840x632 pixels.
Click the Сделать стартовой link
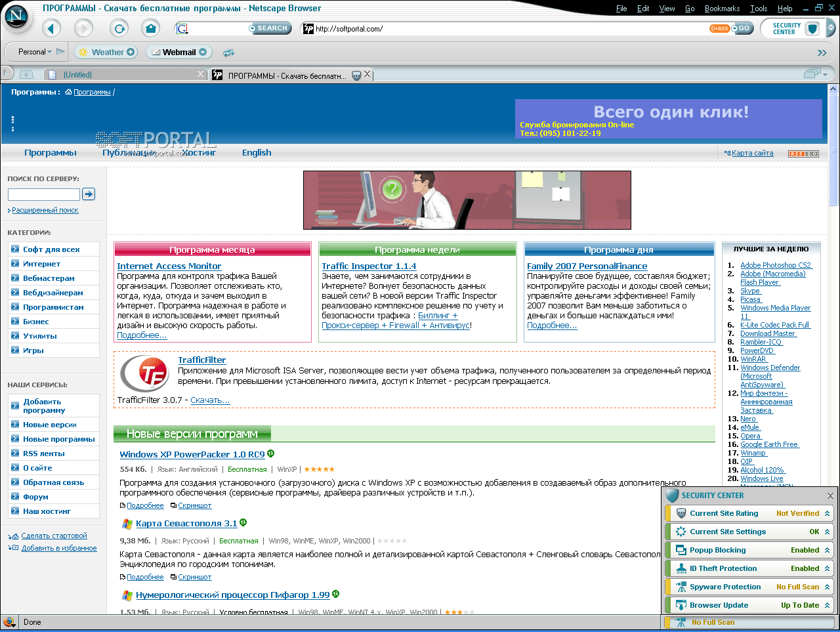[54, 536]
